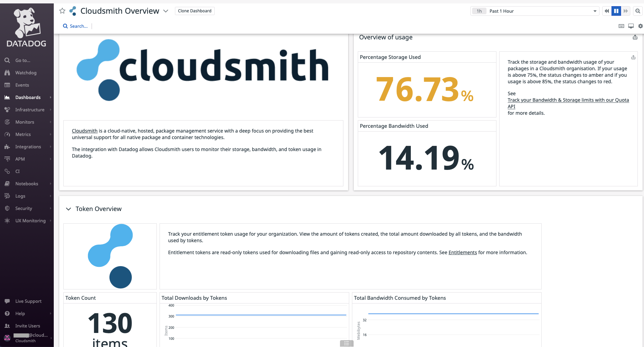
Task: Share the Overview of usage group
Action: point(635,37)
